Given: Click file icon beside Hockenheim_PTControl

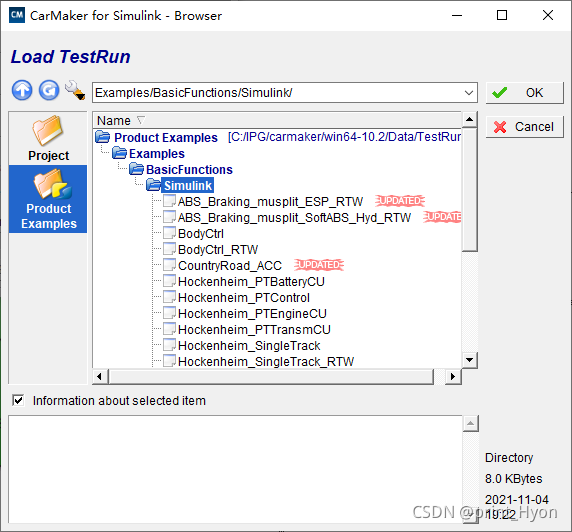Looking at the screenshot, I should tap(169, 297).
